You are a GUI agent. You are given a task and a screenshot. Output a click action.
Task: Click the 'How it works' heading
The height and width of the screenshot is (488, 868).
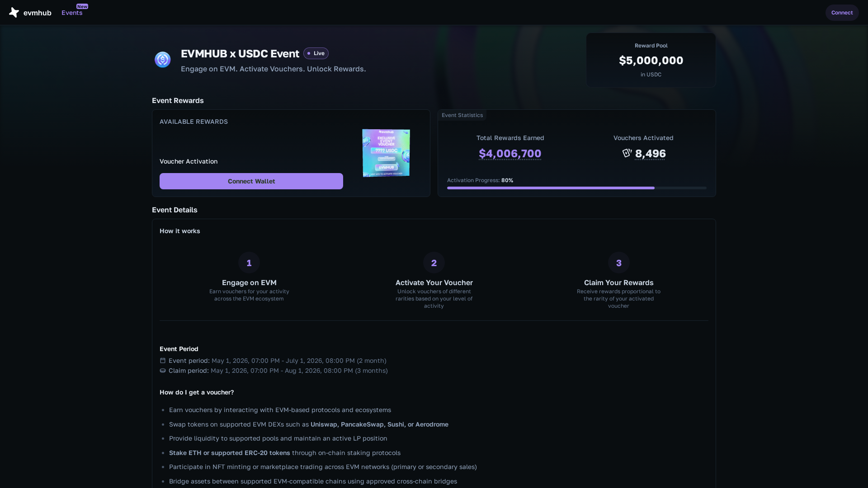180,231
